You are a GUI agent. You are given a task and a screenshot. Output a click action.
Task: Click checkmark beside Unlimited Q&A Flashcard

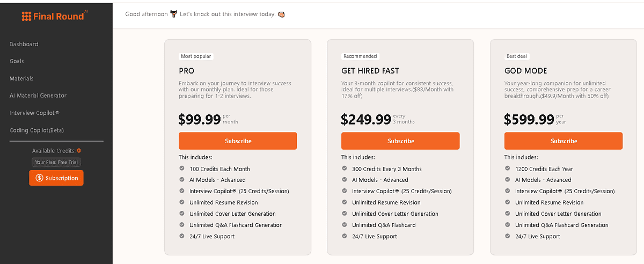coord(345,225)
